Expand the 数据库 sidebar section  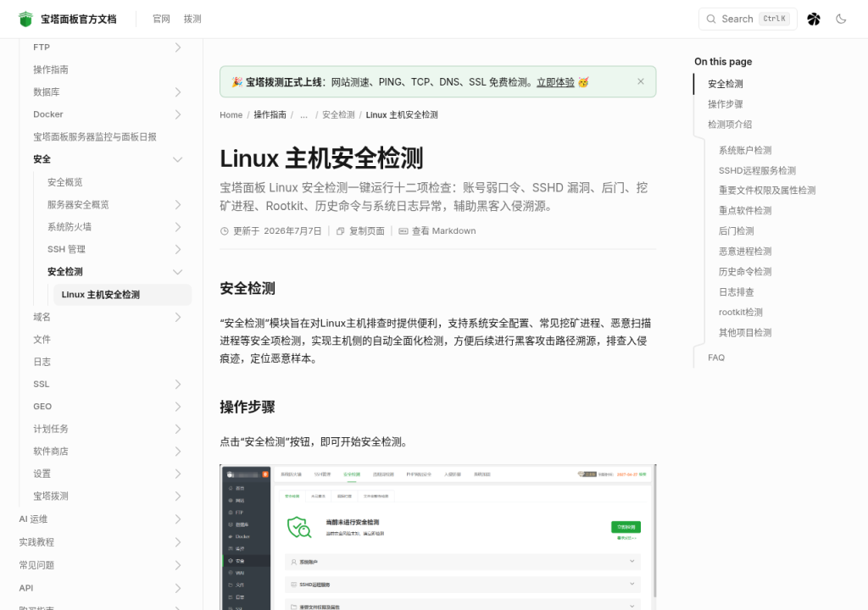[178, 91]
